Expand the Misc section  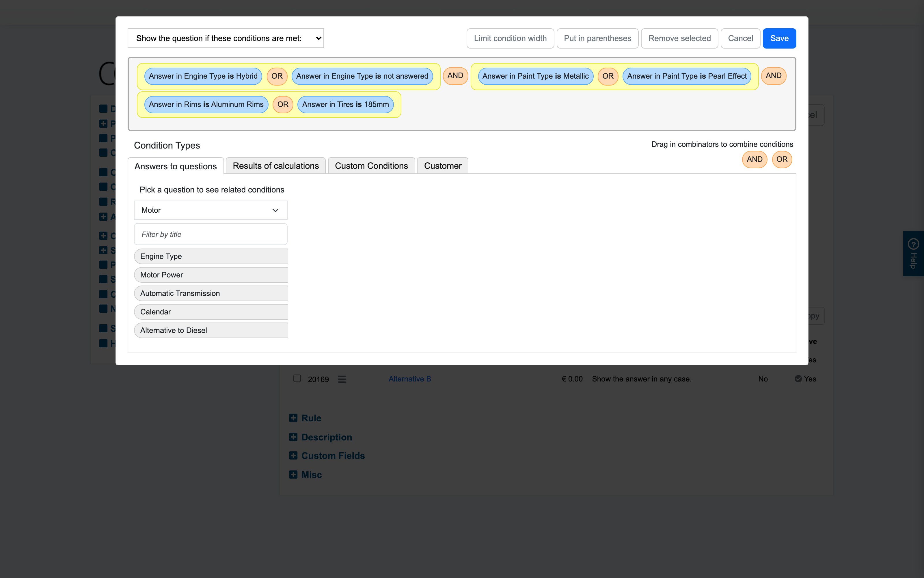[305, 475]
